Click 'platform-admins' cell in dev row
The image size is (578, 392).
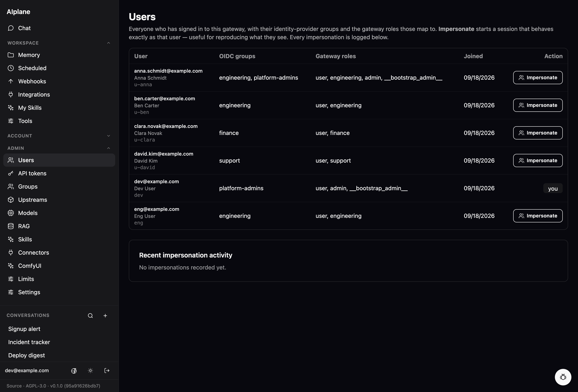tap(241, 188)
